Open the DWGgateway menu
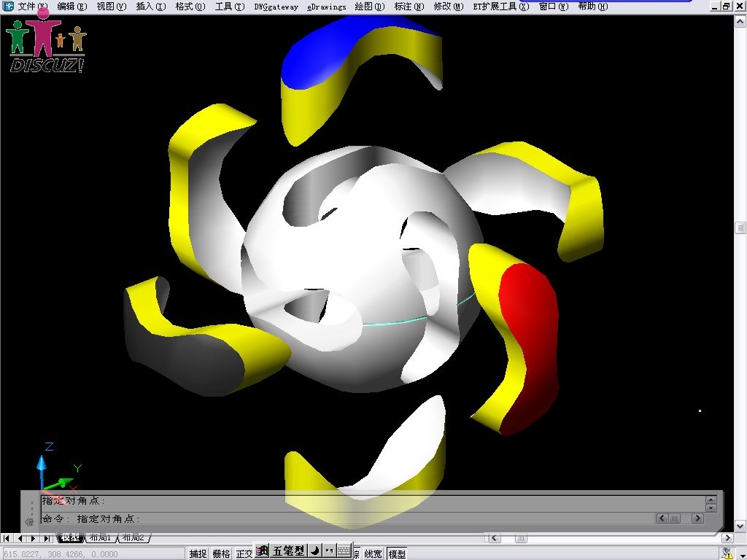747x560 pixels. coord(276,7)
